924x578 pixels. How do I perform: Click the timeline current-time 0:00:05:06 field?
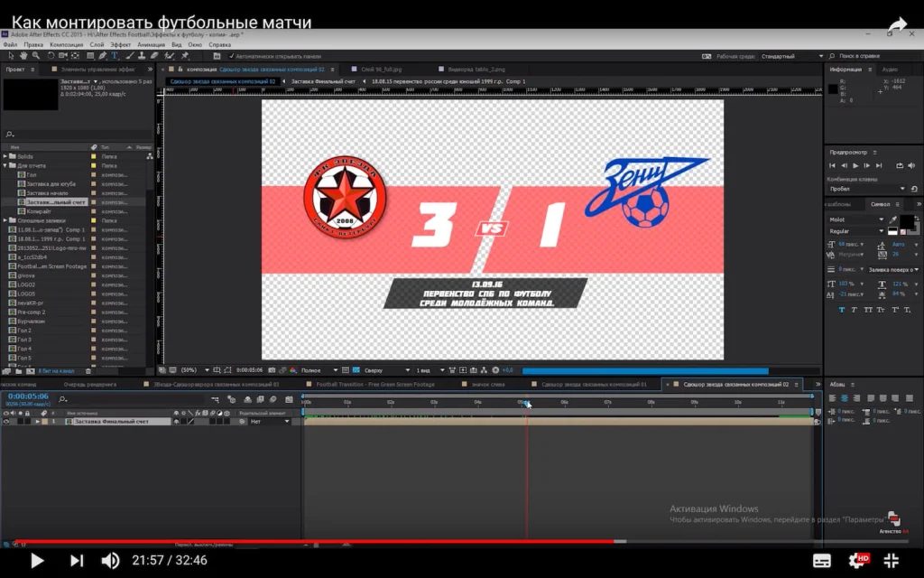28,396
